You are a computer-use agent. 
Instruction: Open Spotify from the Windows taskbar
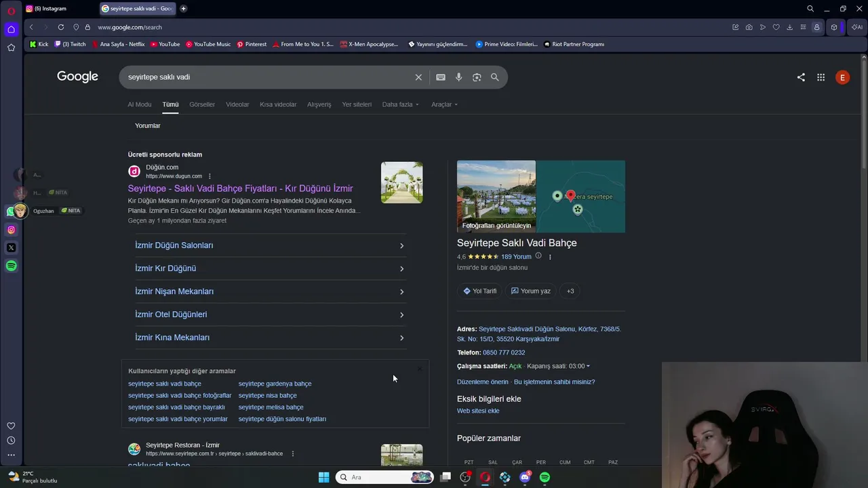click(x=545, y=477)
